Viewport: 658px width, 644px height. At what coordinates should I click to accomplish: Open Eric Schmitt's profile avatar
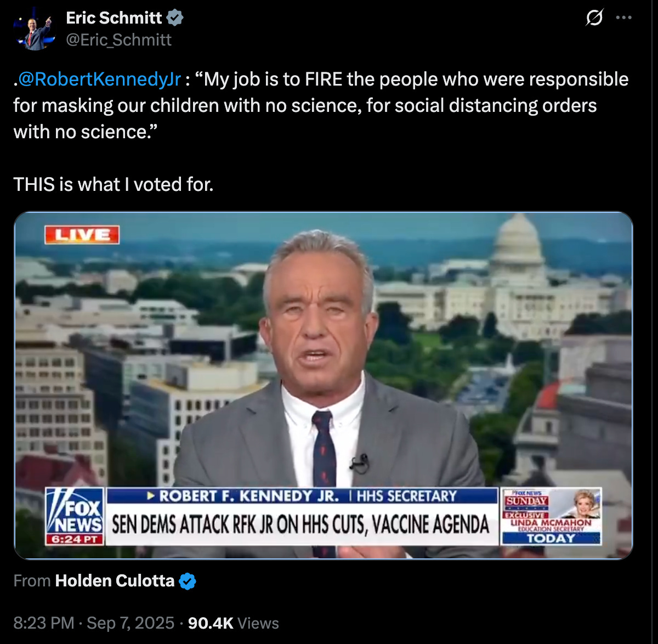[35, 29]
